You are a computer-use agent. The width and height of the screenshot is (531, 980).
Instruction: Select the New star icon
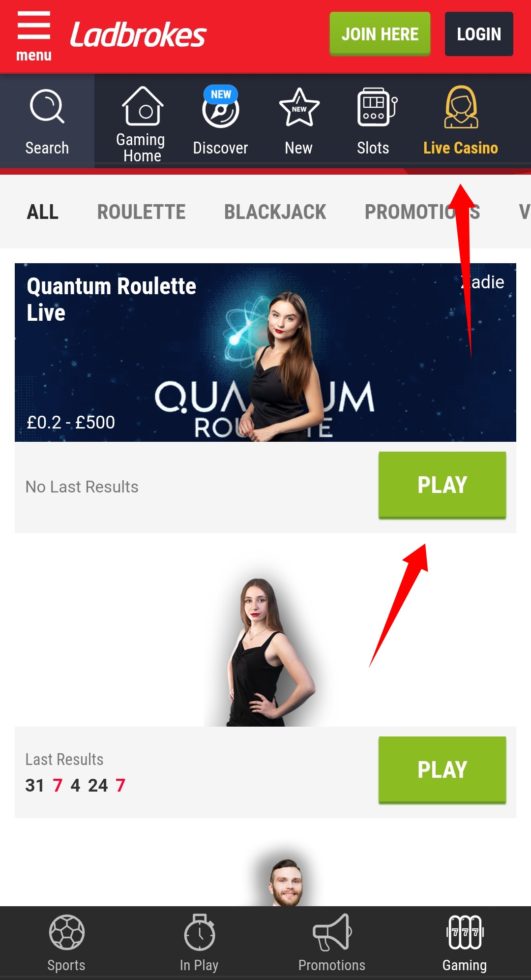tap(299, 107)
